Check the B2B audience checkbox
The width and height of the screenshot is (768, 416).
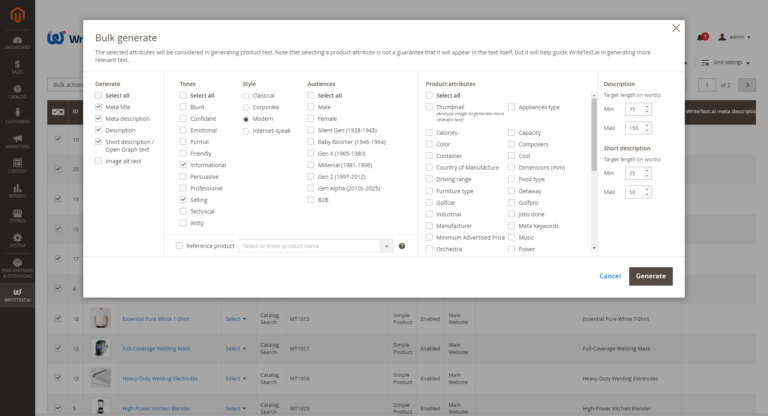pyautogui.click(x=311, y=200)
